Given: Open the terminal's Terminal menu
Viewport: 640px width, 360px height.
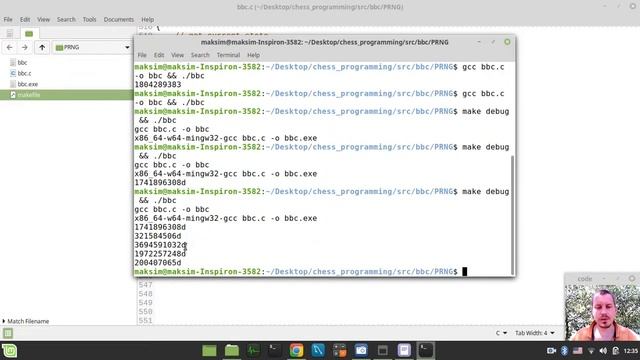Looking at the screenshot, I should tap(228, 55).
